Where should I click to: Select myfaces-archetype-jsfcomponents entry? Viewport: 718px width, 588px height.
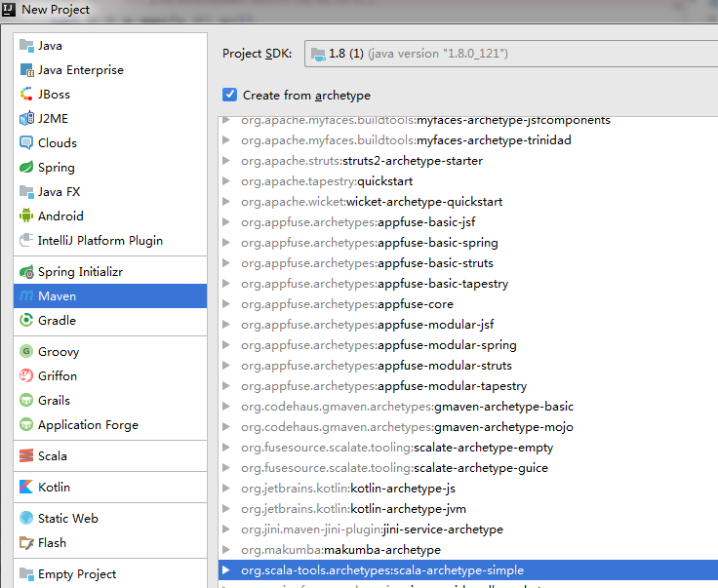426,120
